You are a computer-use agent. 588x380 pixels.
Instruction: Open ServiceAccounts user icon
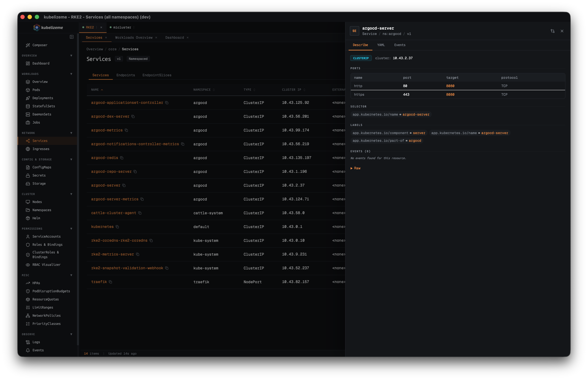coord(28,236)
